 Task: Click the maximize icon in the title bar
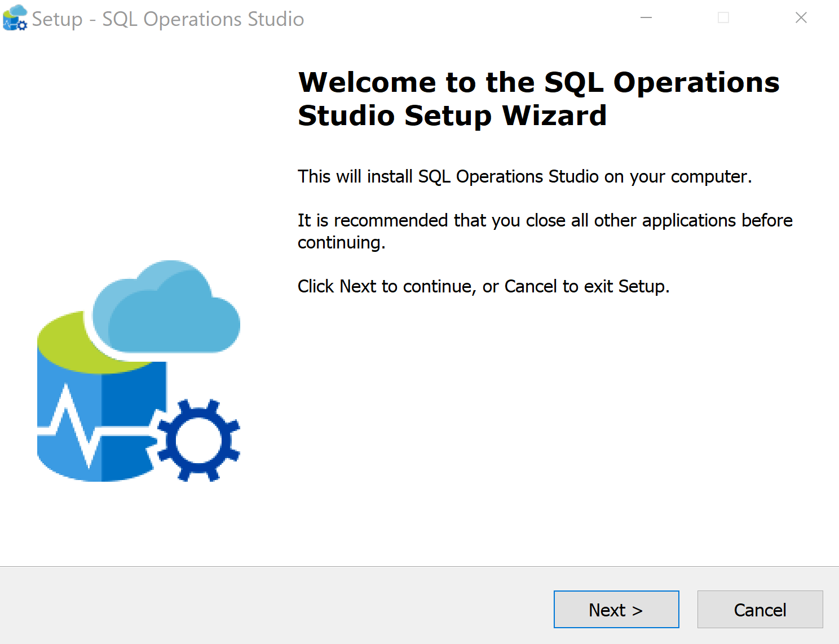pos(723,17)
